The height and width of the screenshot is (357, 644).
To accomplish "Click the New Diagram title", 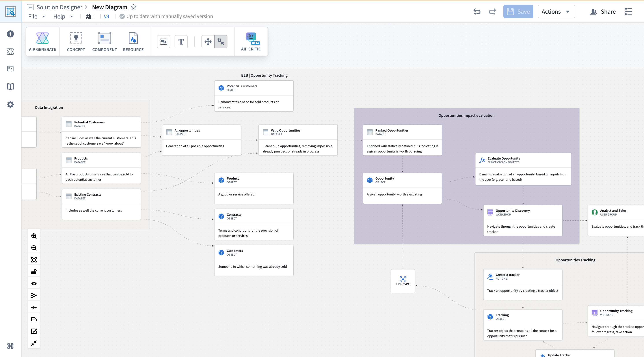I will 110,7.
